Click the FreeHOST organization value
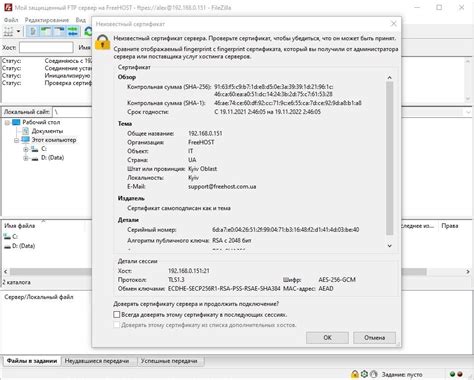 pos(201,142)
